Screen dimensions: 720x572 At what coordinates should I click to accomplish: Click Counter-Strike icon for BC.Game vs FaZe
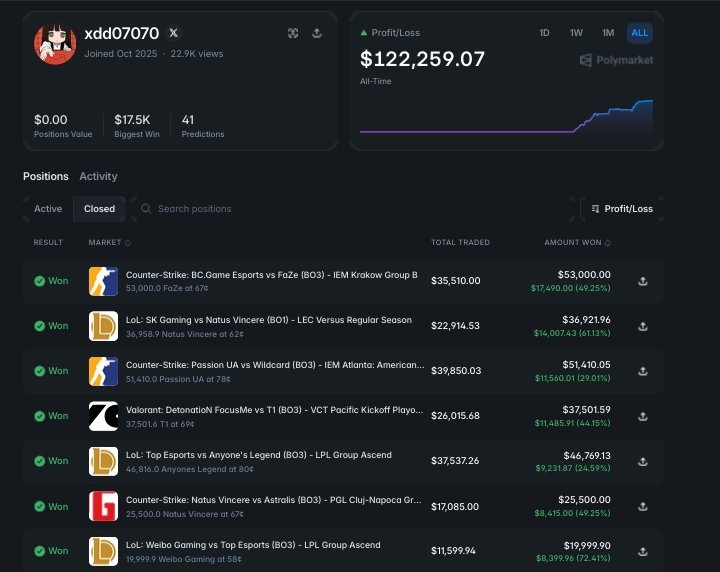(103, 281)
